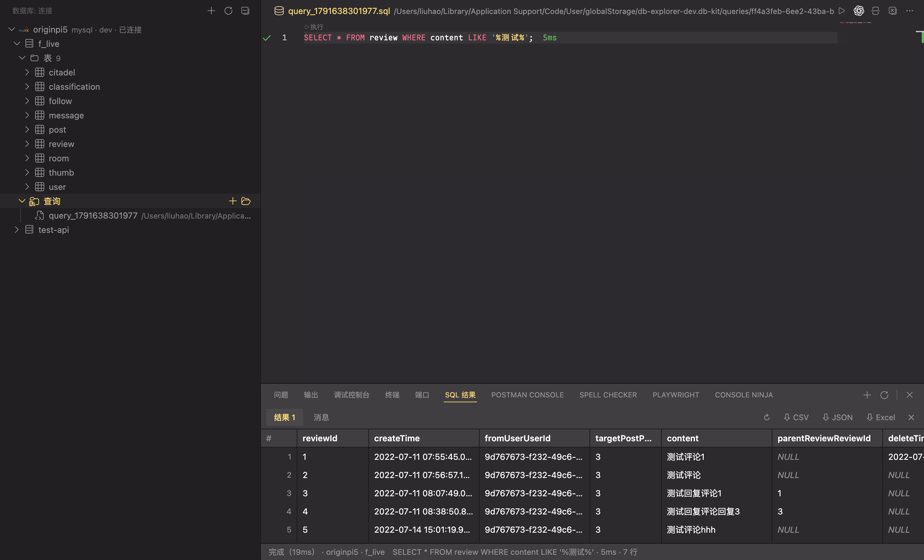This screenshot has width=924, height=560.
Task: Export results as JSON
Action: [837, 418]
